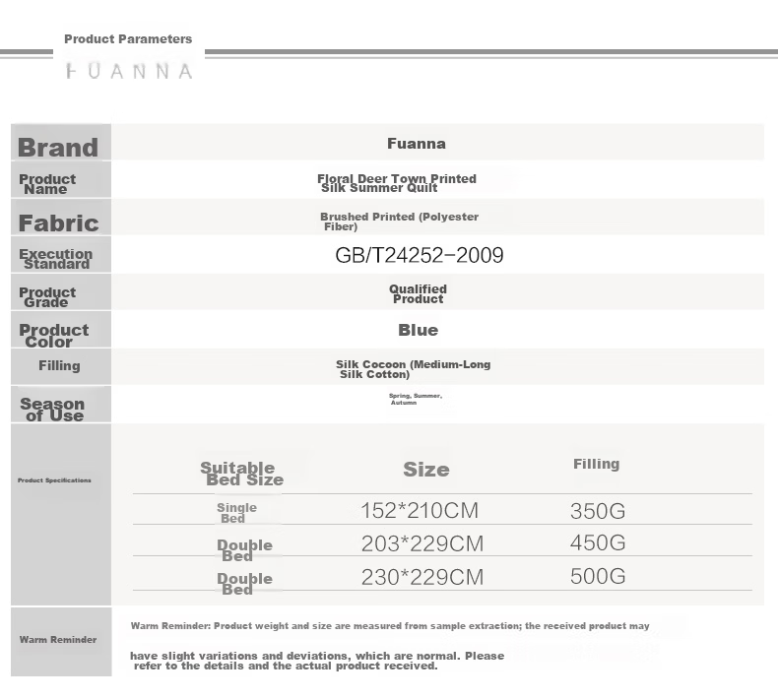Click the 450G filling weight
778x700 pixels.
pos(598,542)
